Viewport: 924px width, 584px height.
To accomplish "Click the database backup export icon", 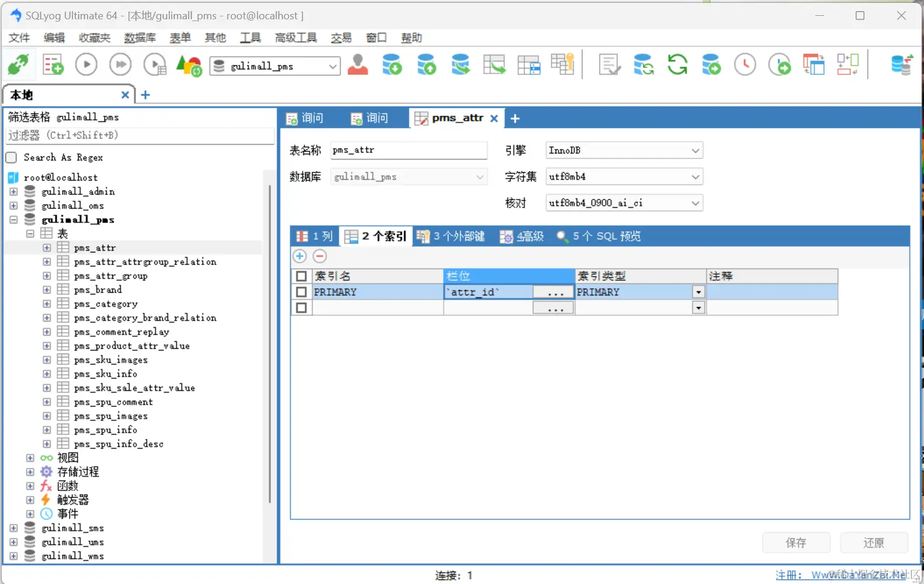I will 426,64.
